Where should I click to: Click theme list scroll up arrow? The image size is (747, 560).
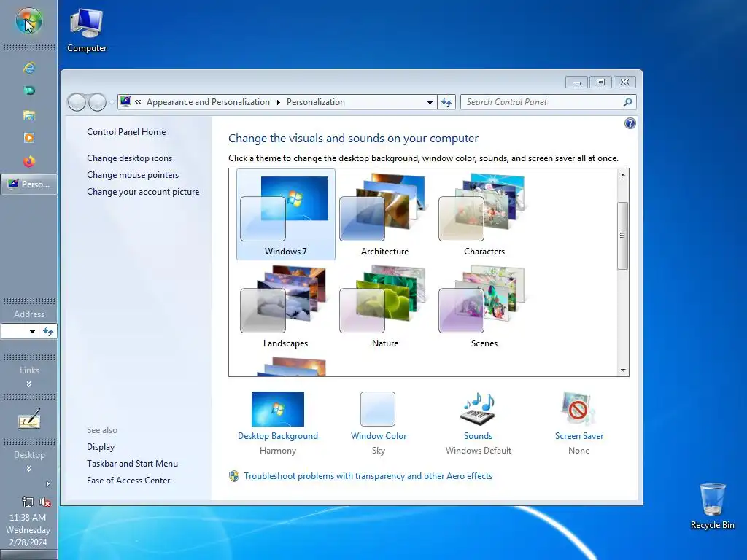click(x=623, y=175)
